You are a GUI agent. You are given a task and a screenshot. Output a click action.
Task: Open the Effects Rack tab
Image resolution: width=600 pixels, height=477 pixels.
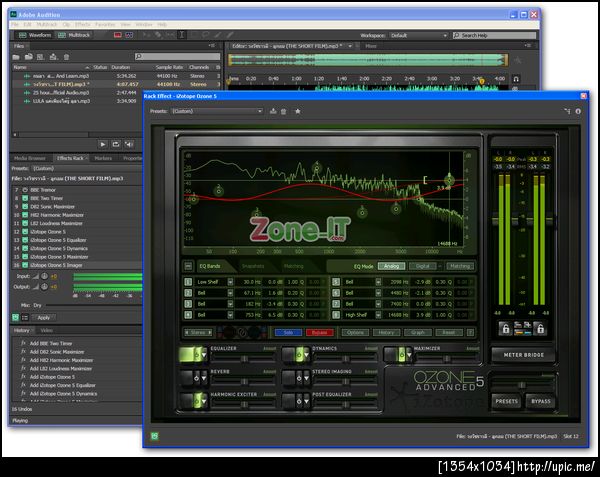click(x=70, y=158)
